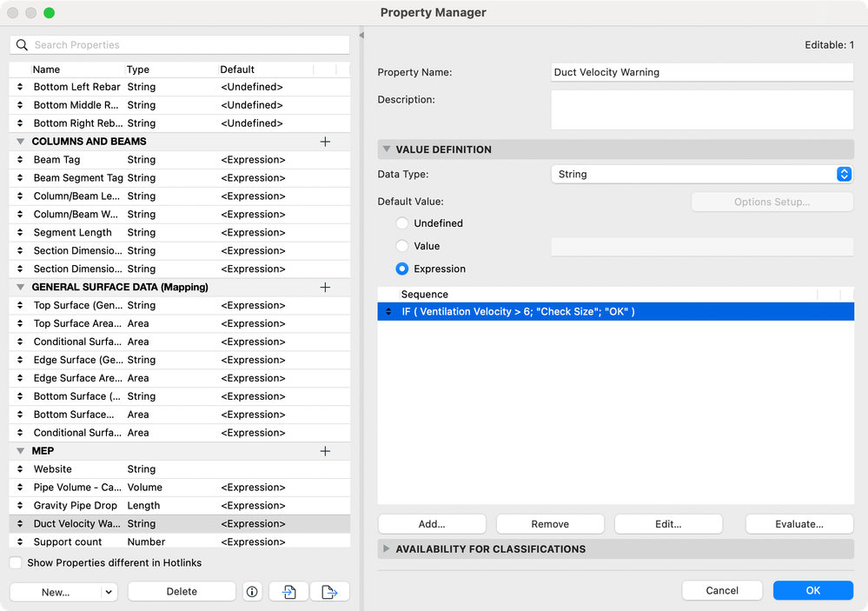Click reorder handle of Segment Length row

point(20,233)
